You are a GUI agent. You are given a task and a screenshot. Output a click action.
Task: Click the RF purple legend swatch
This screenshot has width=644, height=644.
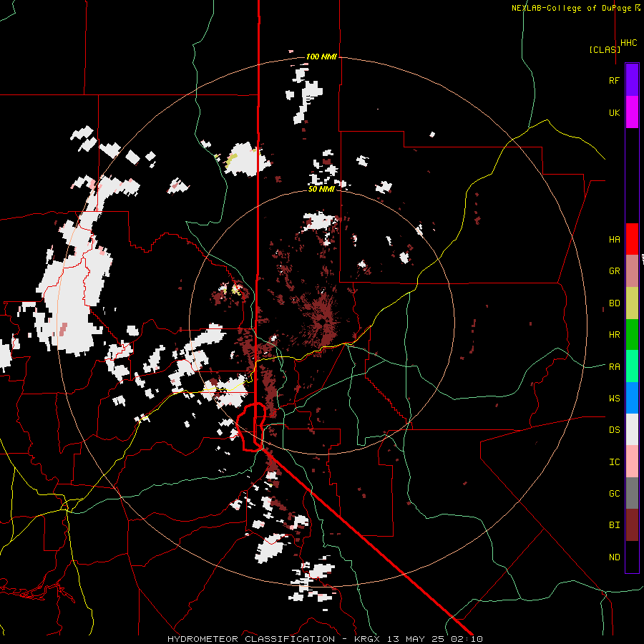coord(632,80)
